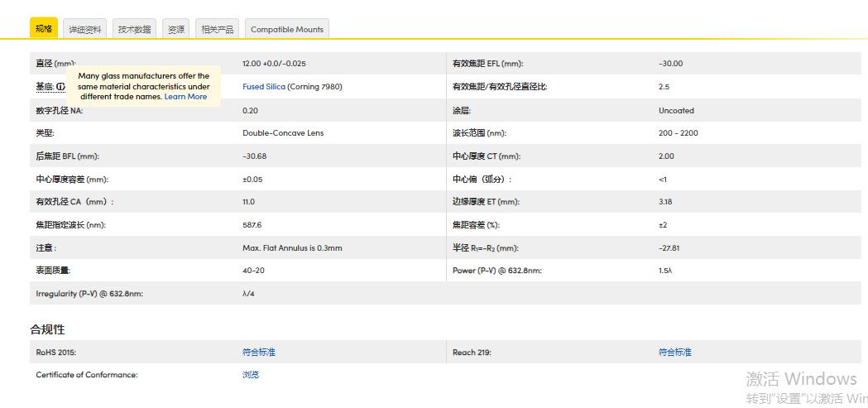Open the Fused Silica material link
868x408 pixels.
tap(263, 87)
